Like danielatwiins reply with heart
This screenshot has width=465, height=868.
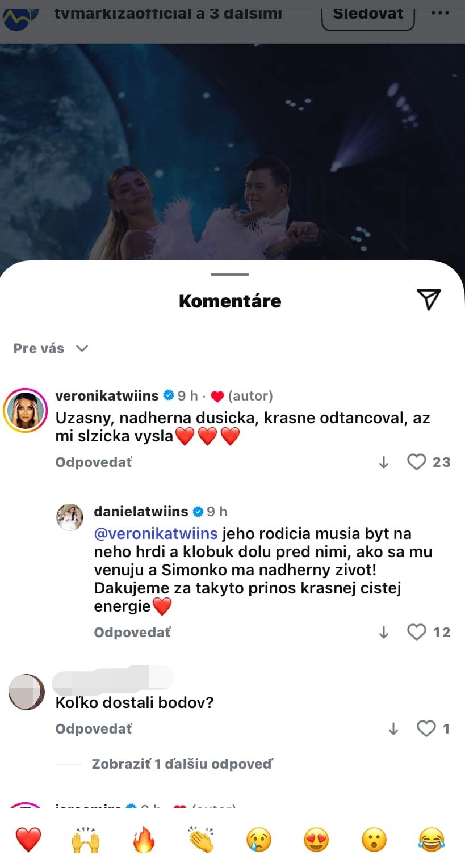(417, 632)
